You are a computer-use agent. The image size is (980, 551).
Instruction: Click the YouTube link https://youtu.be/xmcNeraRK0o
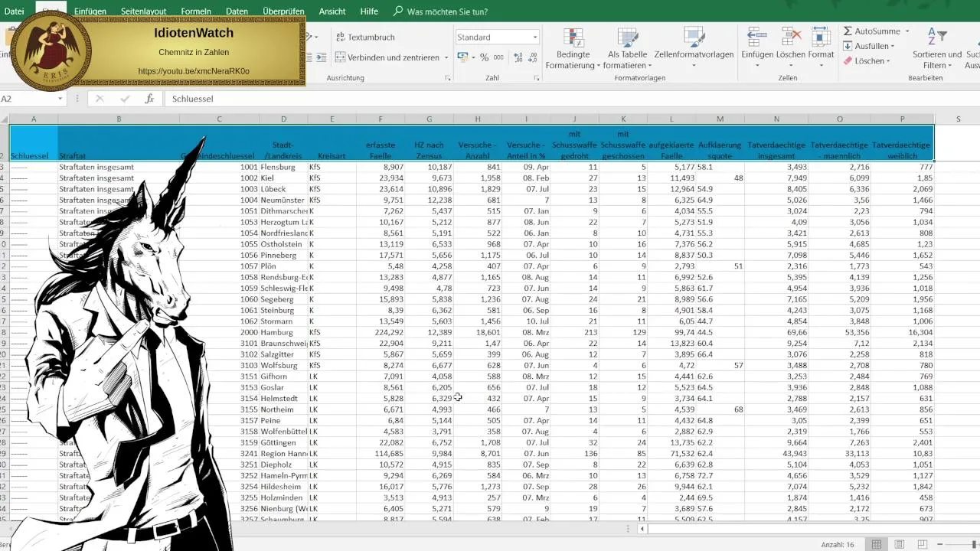[194, 71]
